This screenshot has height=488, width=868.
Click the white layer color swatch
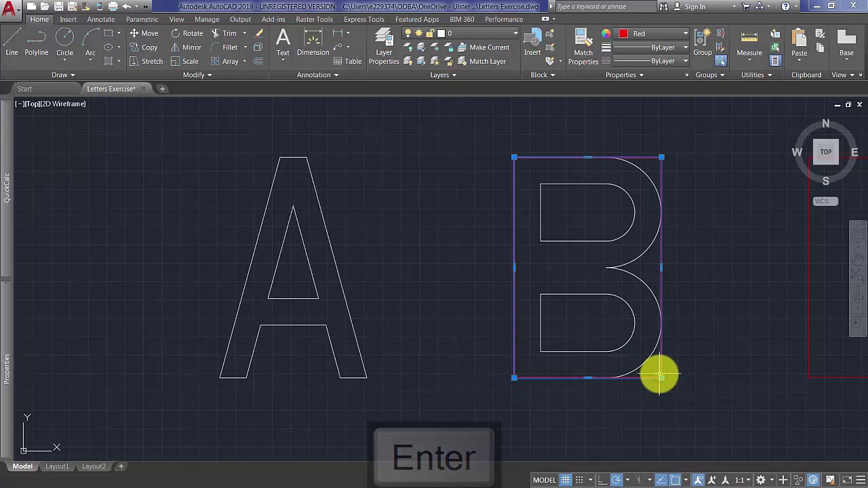point(441,33)
